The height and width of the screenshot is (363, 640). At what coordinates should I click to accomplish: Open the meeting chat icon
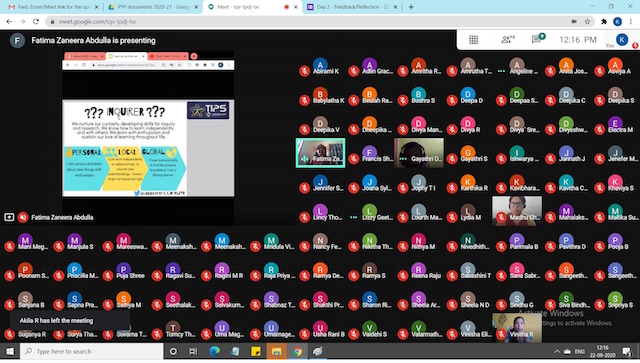pos(538,39)
